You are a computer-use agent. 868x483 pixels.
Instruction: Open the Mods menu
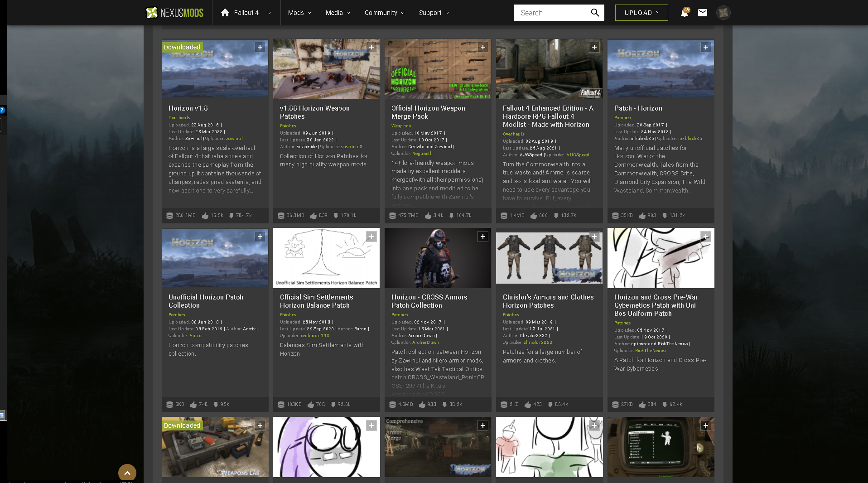pos(299,13)
